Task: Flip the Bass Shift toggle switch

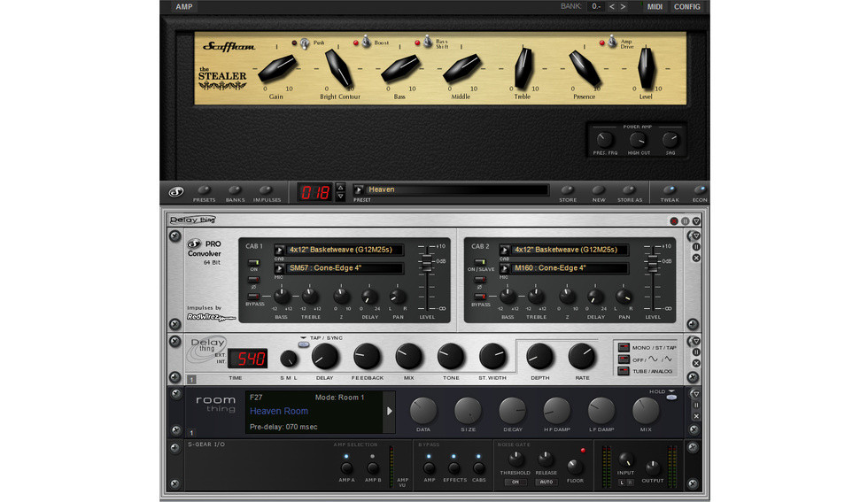Action: point(427,42)
